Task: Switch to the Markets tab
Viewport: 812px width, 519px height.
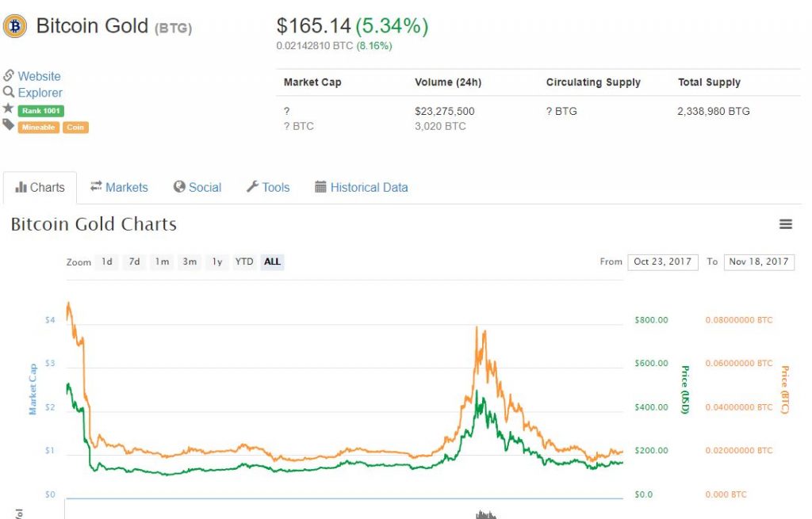Action: click(x=119, y=187)
